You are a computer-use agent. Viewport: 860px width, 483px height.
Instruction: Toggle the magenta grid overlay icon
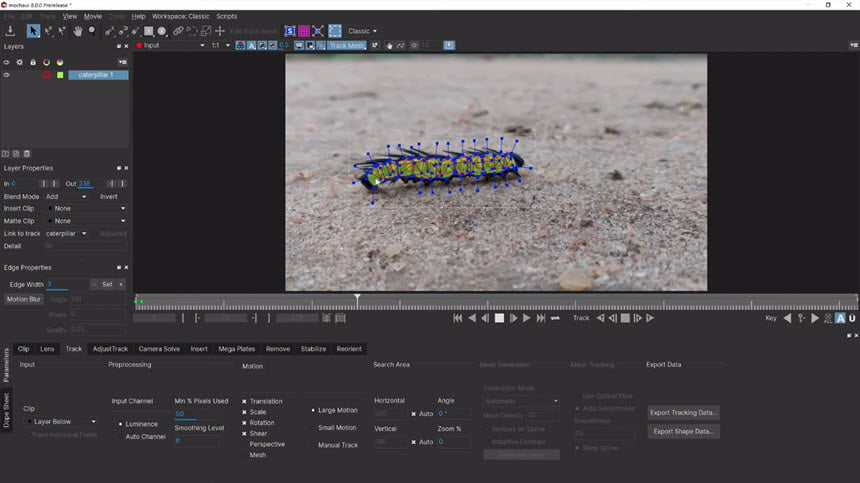(x=304, y=31)
